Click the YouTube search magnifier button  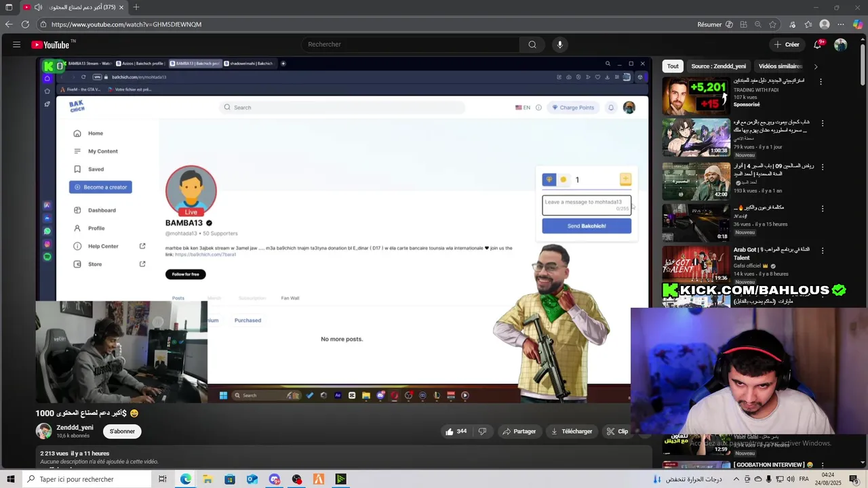click(x=532, y=45)
